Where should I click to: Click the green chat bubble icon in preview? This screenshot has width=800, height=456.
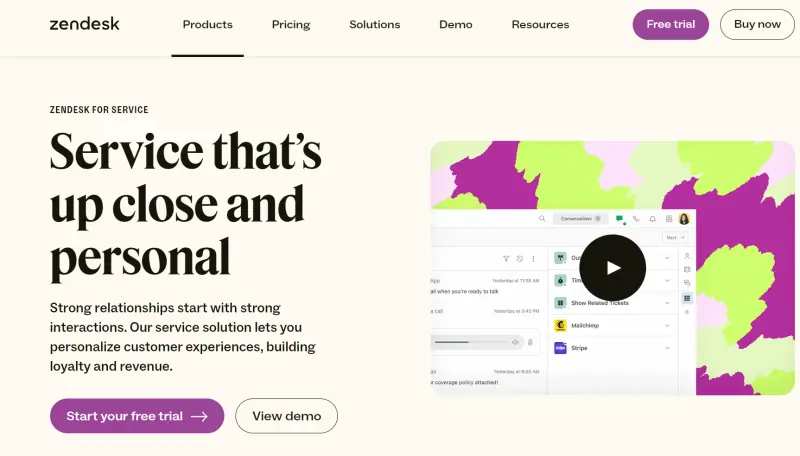click(x=619, y=219)
